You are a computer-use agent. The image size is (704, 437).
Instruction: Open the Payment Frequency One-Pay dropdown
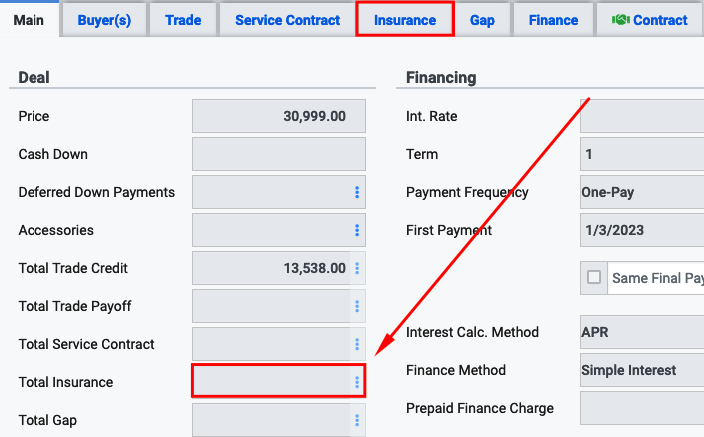(642, 192)
